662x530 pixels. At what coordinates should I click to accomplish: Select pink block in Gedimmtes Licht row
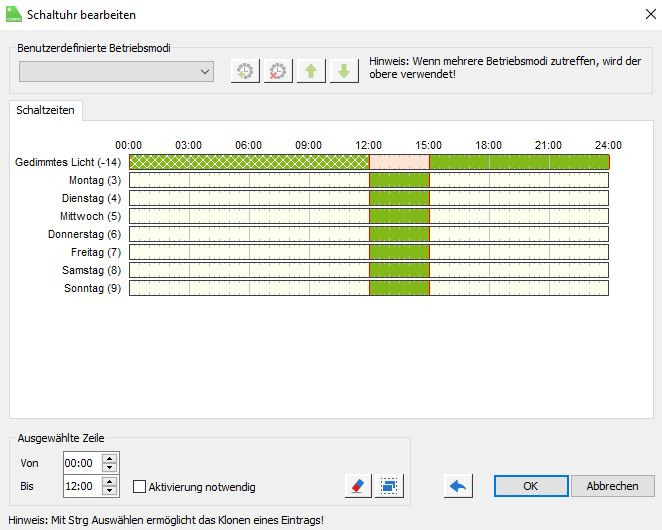[399, 162]
